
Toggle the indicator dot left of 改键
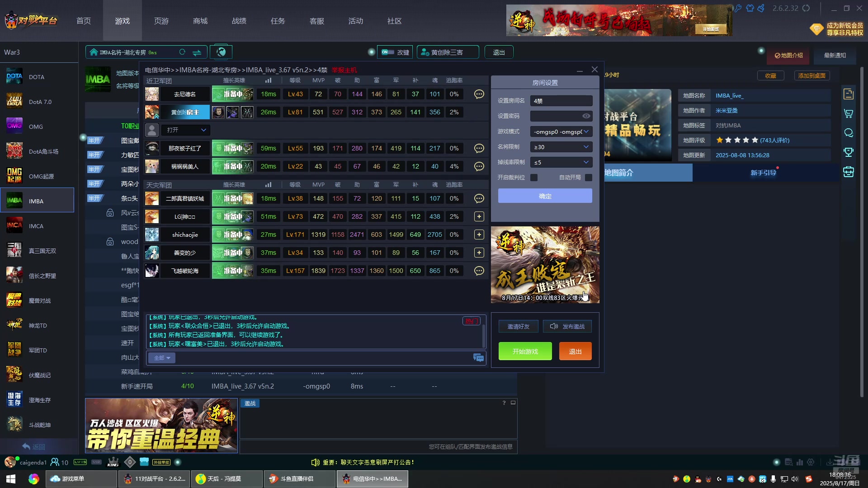372,52
